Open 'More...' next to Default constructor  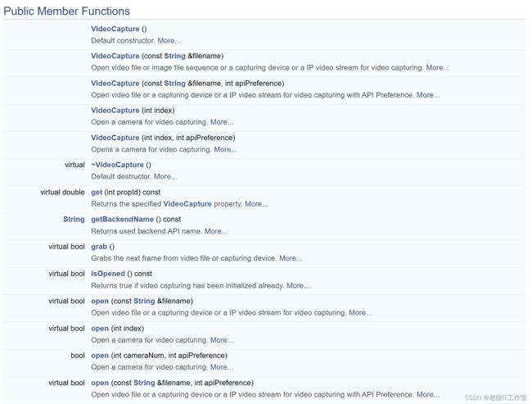pos(169,40)
